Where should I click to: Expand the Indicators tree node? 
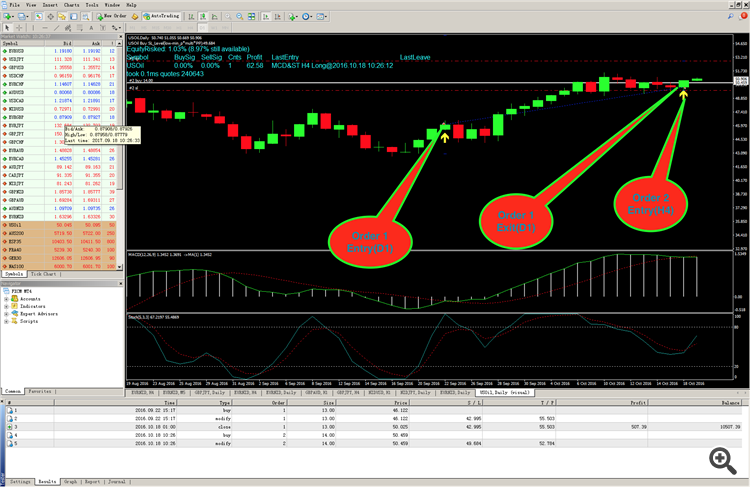[x=6, y=306]
